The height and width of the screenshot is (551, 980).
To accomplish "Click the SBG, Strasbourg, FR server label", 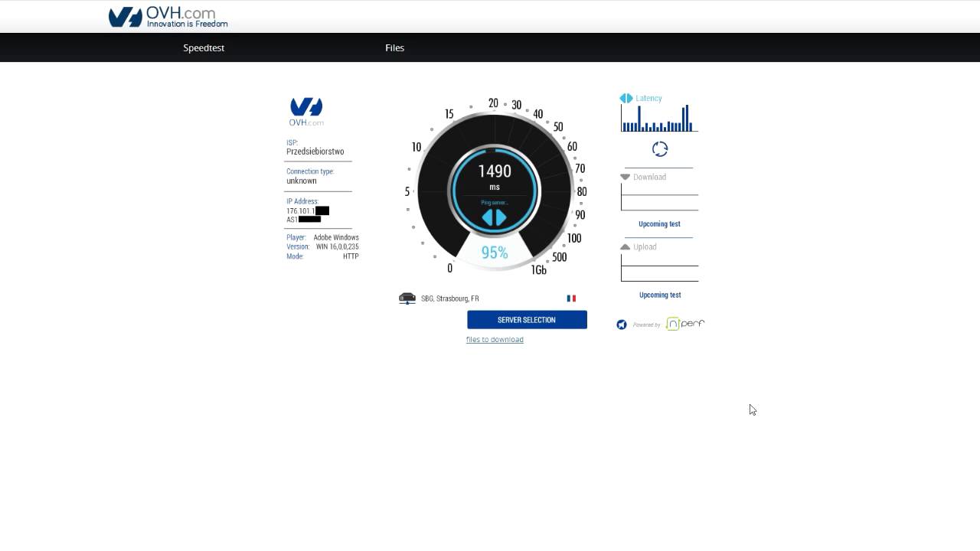I will click(450, 298).
